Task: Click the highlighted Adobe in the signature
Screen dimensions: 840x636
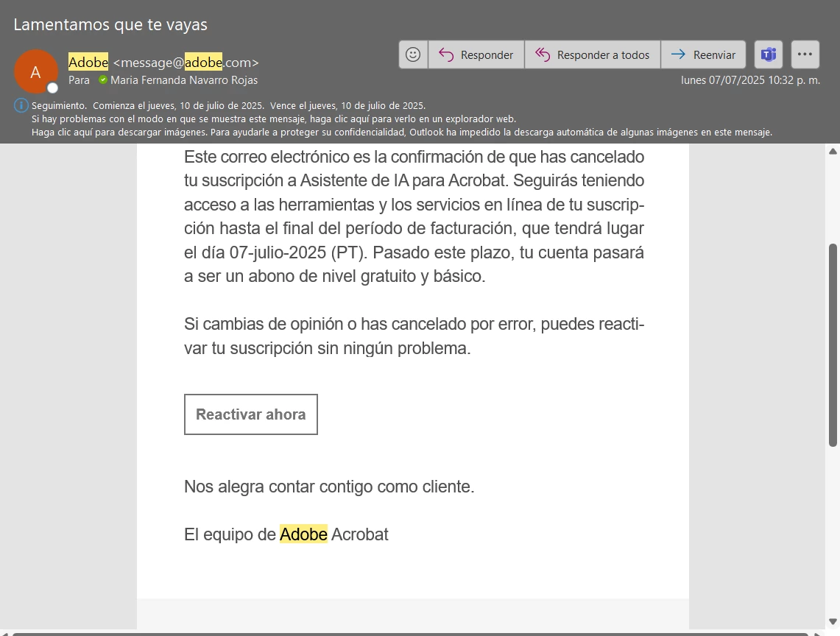Action: 303,534
